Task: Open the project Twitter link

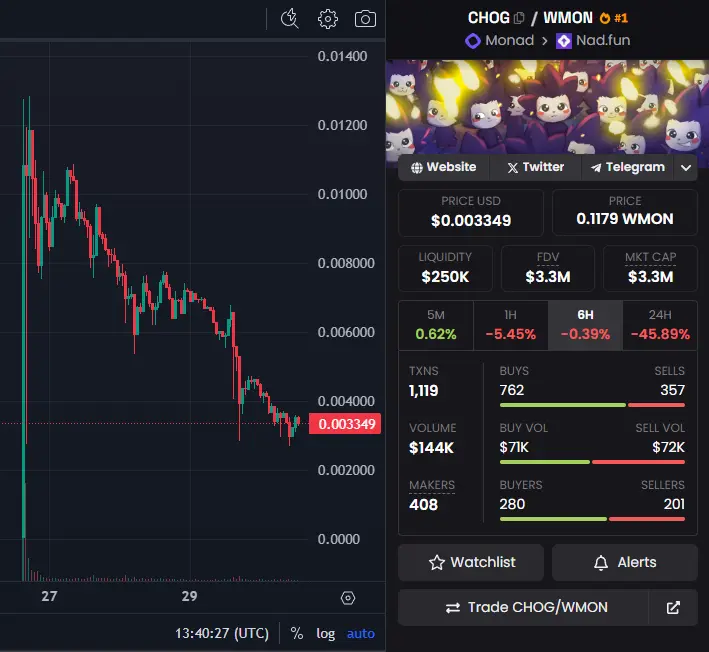Action: 535,167
